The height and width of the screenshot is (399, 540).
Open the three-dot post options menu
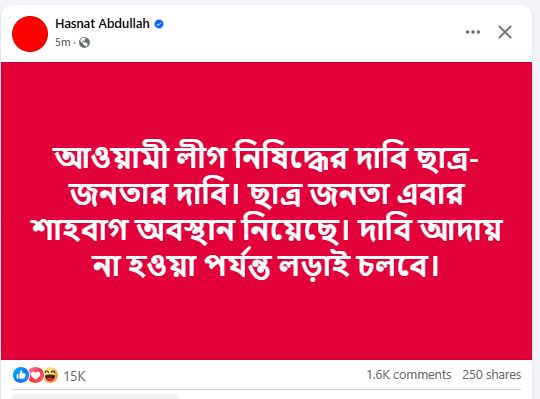472,32
